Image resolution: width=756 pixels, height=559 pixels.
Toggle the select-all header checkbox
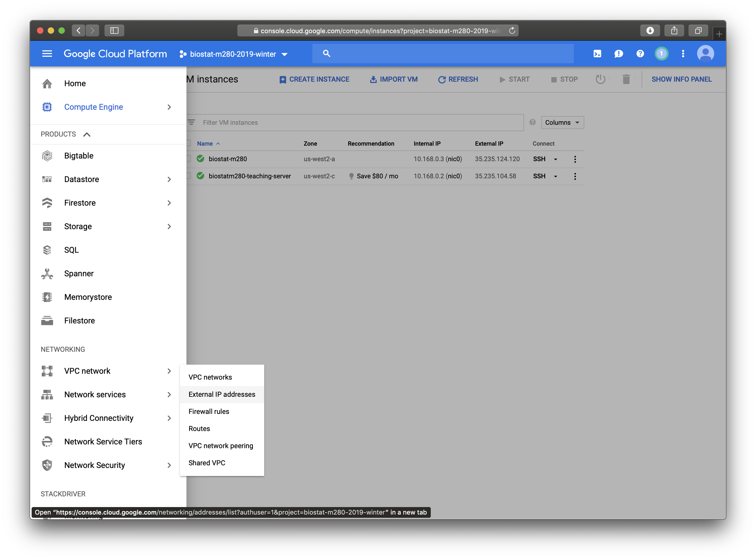189,143
